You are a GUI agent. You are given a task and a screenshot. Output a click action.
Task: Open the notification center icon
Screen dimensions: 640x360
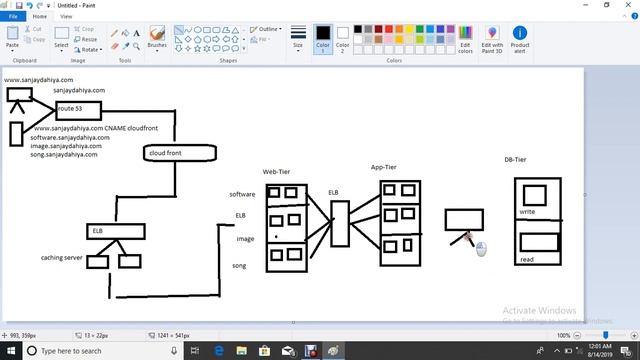click(x=626, y=351)
